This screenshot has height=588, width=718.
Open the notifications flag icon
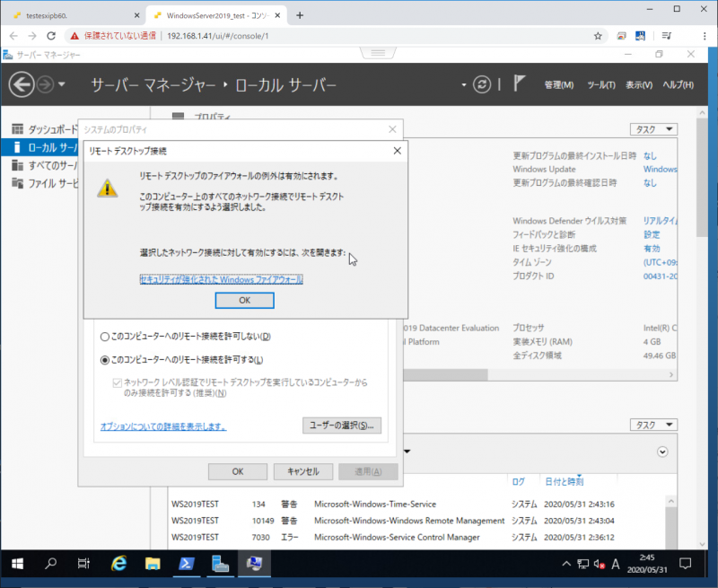pyautogui.click(x=519, y=83)
